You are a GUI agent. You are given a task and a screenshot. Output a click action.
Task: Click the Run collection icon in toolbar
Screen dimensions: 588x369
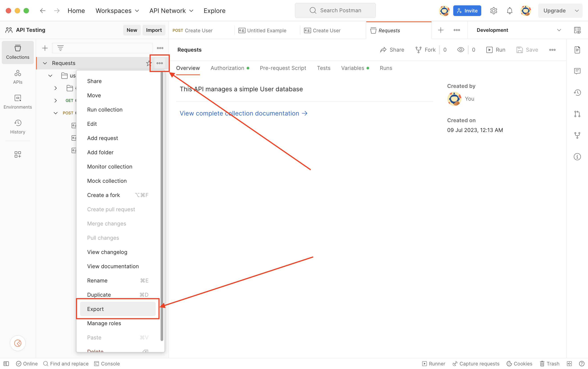[x=489, y=50]
